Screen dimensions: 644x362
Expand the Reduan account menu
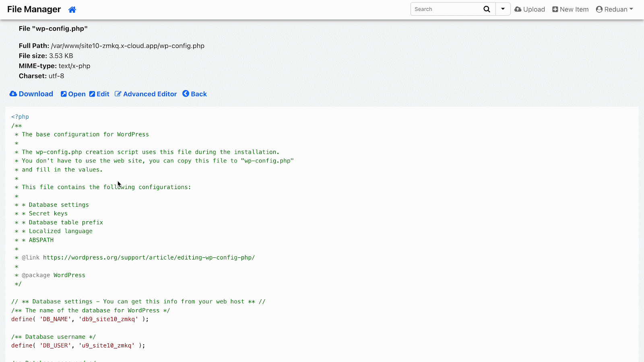[614, 9]
